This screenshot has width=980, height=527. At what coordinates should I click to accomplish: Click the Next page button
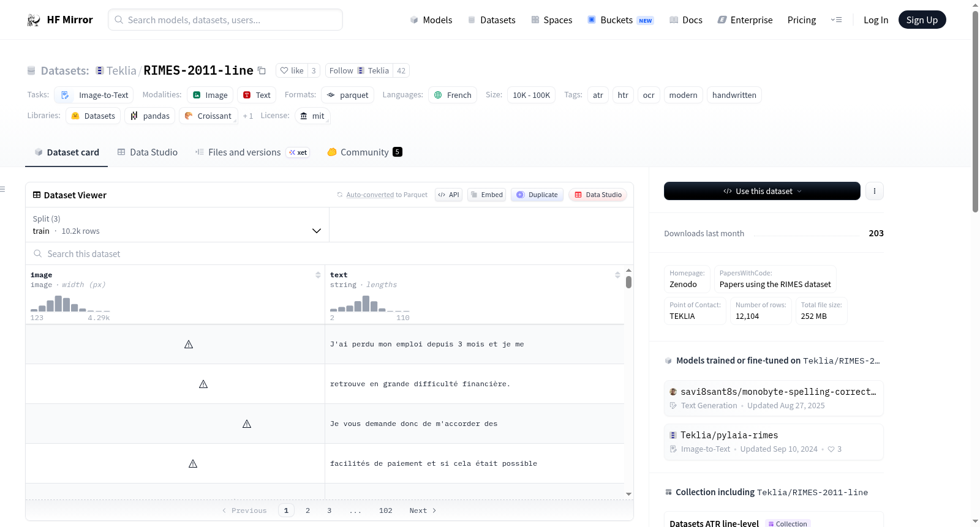[423, 510]
